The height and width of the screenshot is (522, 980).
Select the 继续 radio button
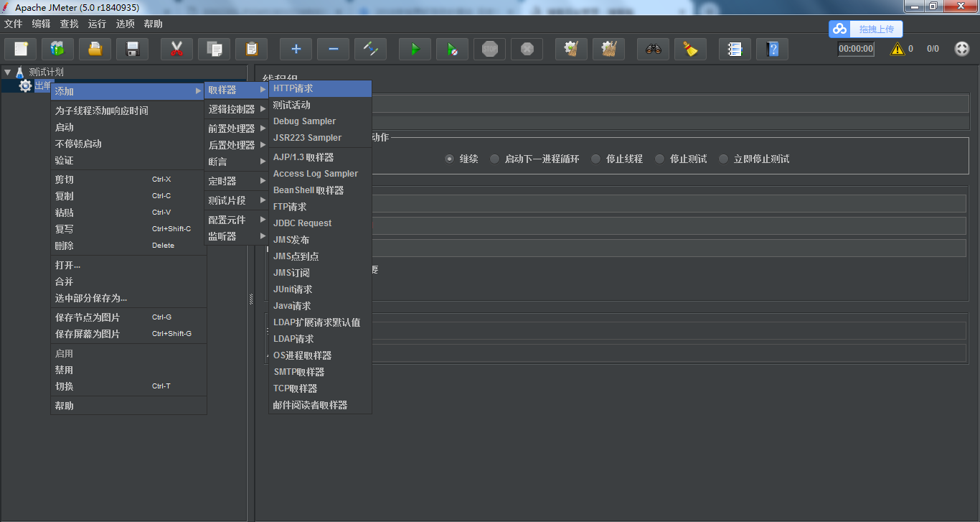click(449, 159)
